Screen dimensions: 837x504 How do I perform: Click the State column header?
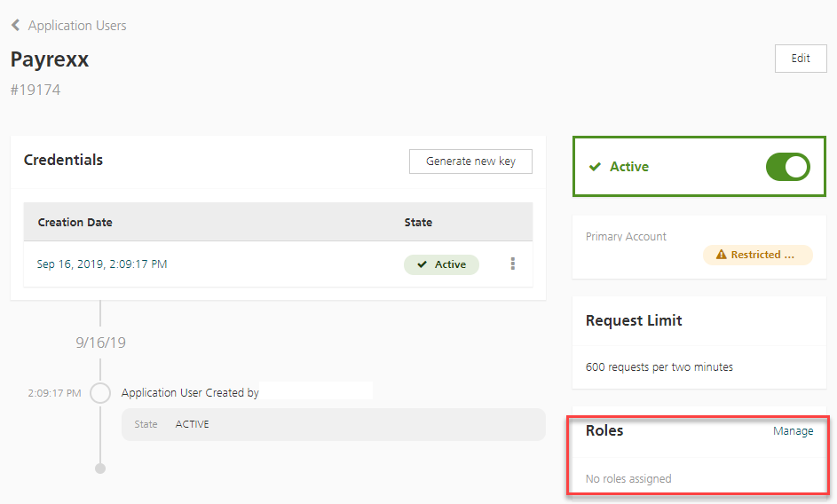pyautogui.click(x=418, y=222)
